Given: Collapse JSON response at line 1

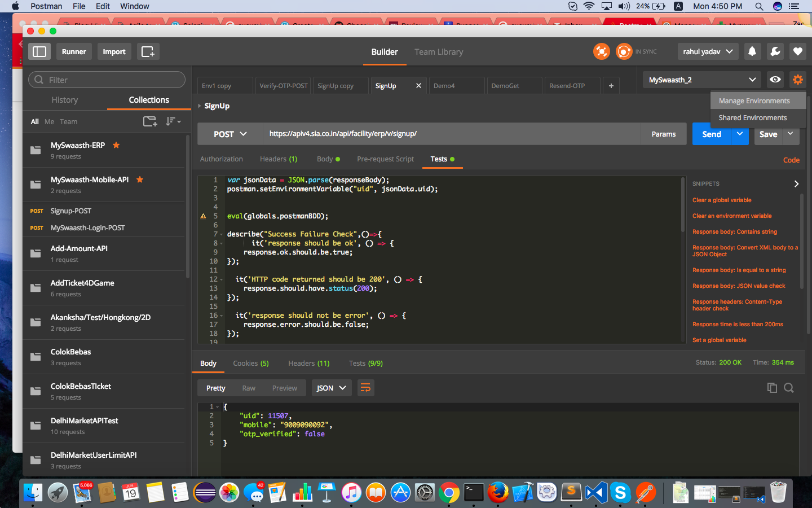Looking at the screenshot, I should pyautogui.click(x=217, y=407).
